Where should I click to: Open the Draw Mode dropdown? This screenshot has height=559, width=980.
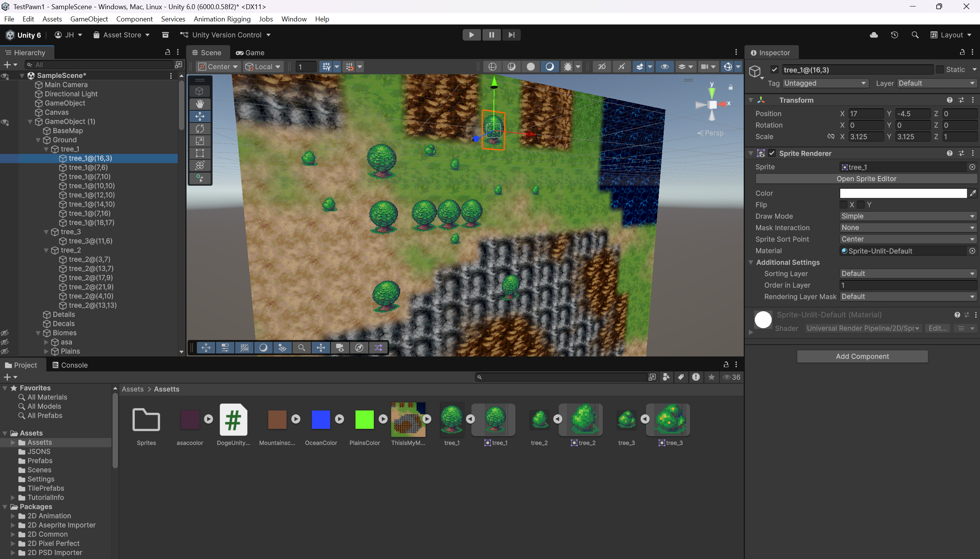(x=908, y=216)
